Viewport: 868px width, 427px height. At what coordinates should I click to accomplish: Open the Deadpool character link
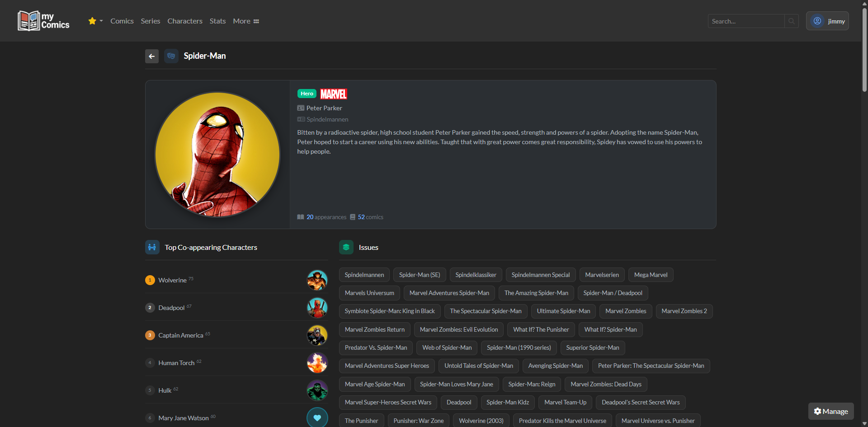[171, 308]
